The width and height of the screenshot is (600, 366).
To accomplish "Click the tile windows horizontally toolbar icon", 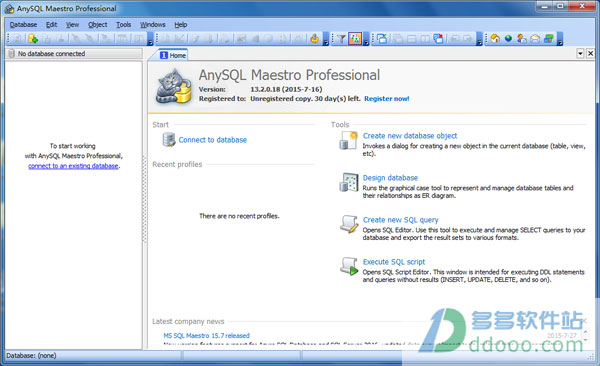I will click(x=412, y=39).
